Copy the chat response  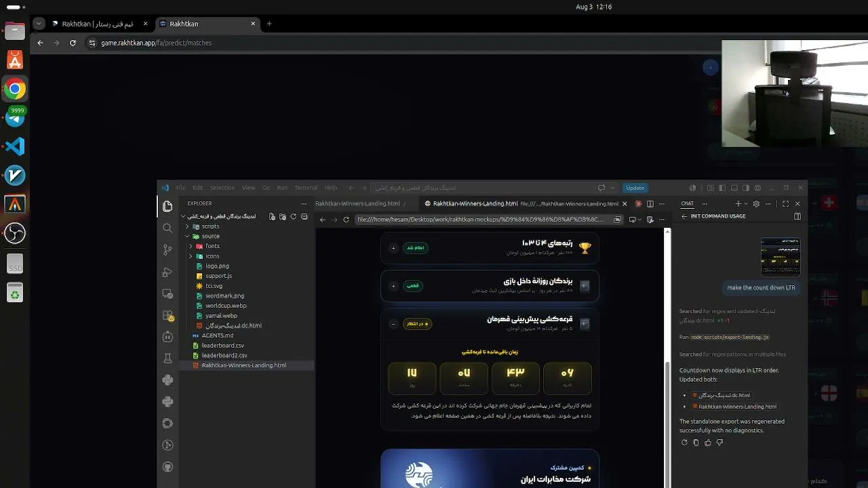[696, 443]
